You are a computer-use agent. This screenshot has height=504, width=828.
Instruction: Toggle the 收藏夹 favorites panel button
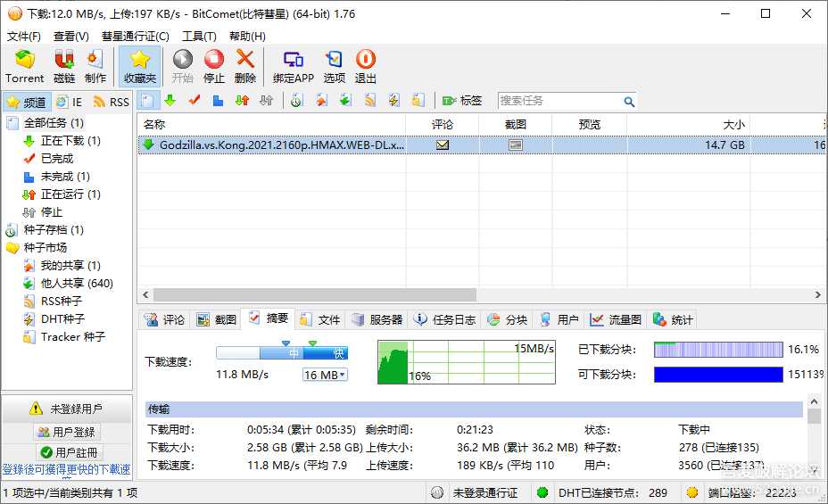(140, 66)
